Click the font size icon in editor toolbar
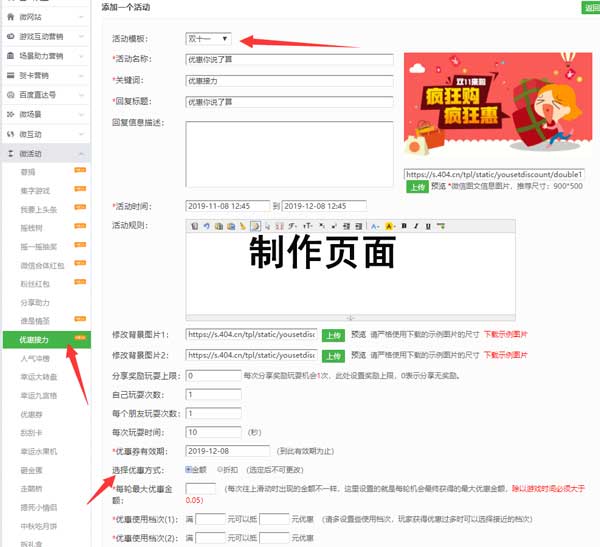Screen dimensions: 600x547 point(308,226)
